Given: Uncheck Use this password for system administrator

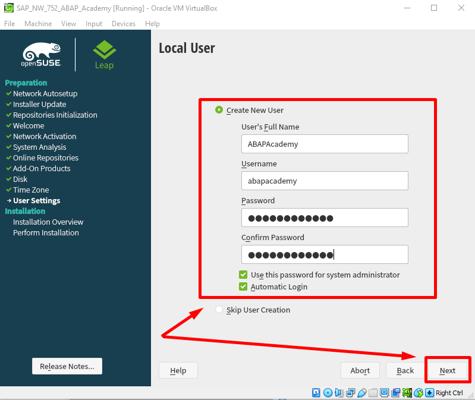Looking at the screenshot, I should coord(243,274).
